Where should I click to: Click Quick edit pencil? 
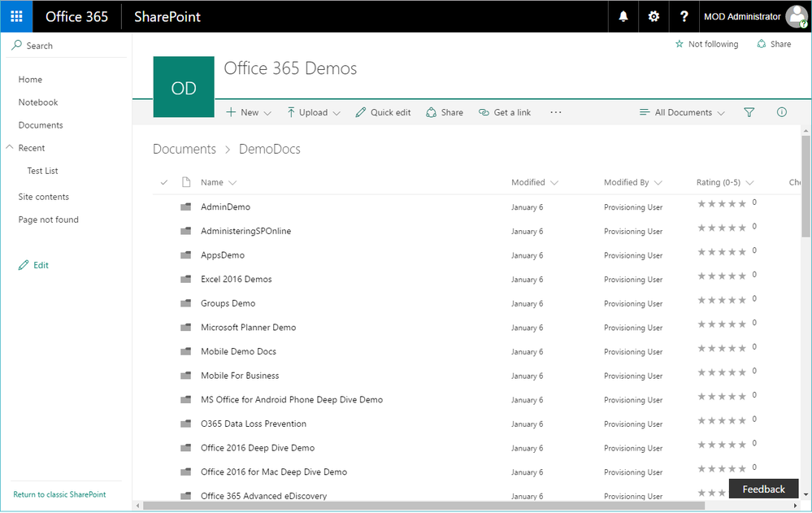[360, 112]
